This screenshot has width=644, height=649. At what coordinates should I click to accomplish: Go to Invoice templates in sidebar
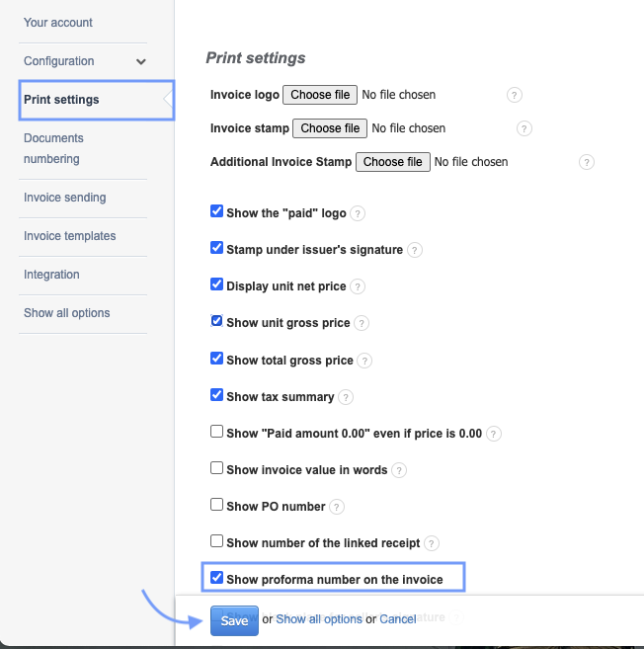(x=69, y=236)
